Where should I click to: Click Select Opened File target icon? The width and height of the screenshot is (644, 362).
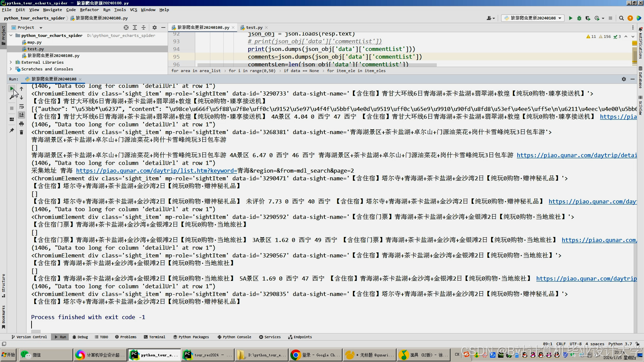(126, 27)
